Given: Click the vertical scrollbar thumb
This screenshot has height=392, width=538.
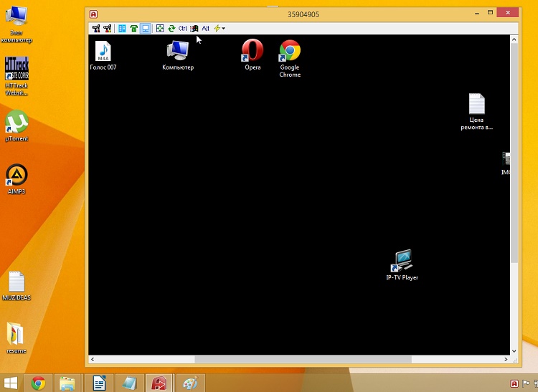Looking at the screenshot, I should tap(514, 153).
